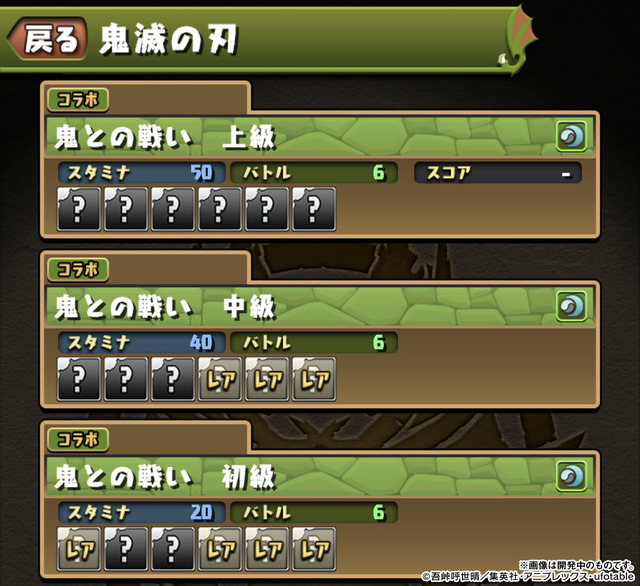
Task: Tap the コラボ tag above 初級
Action: point(78,440)
